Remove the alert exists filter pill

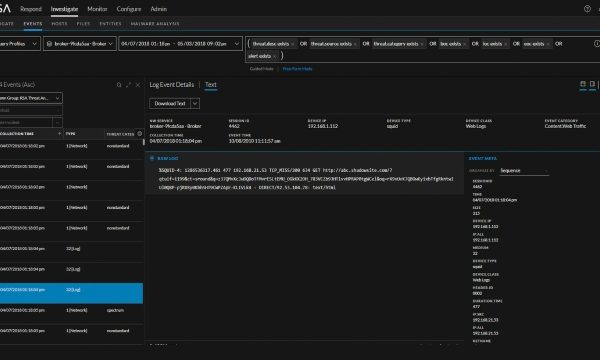(274, 56)
